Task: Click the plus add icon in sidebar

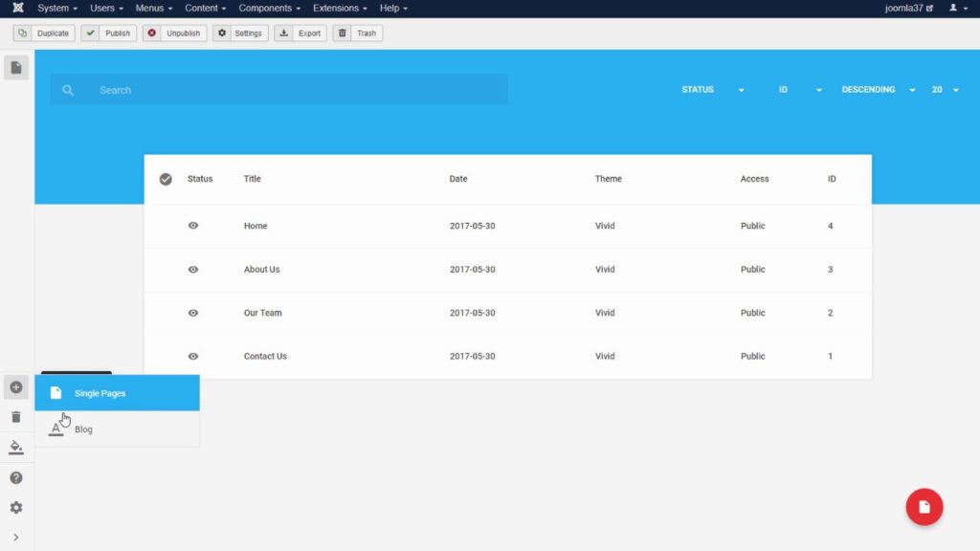Action: (16, 387)
